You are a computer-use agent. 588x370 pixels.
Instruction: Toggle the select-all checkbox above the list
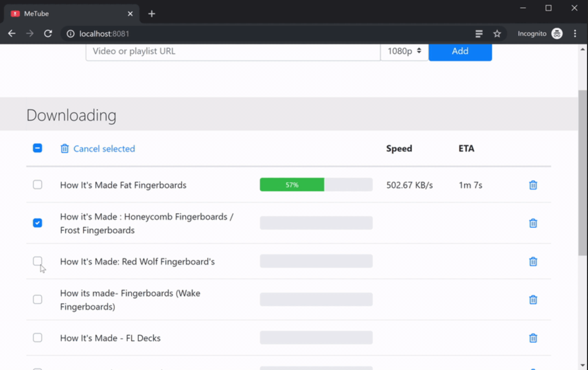click(37, 148)
